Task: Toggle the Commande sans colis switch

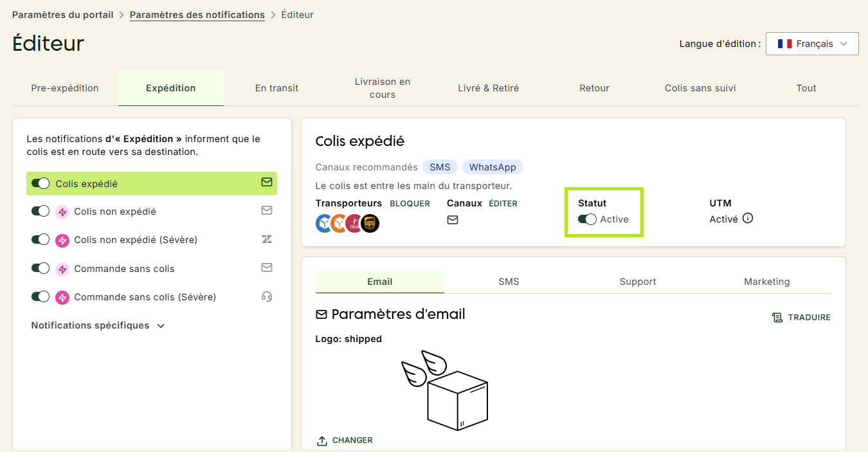Action: click(x=41, y=268)
